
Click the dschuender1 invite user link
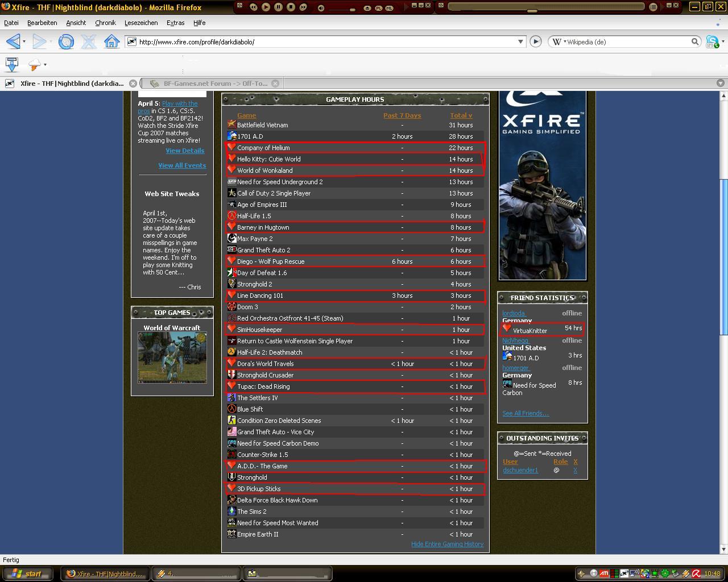(520, 470)
